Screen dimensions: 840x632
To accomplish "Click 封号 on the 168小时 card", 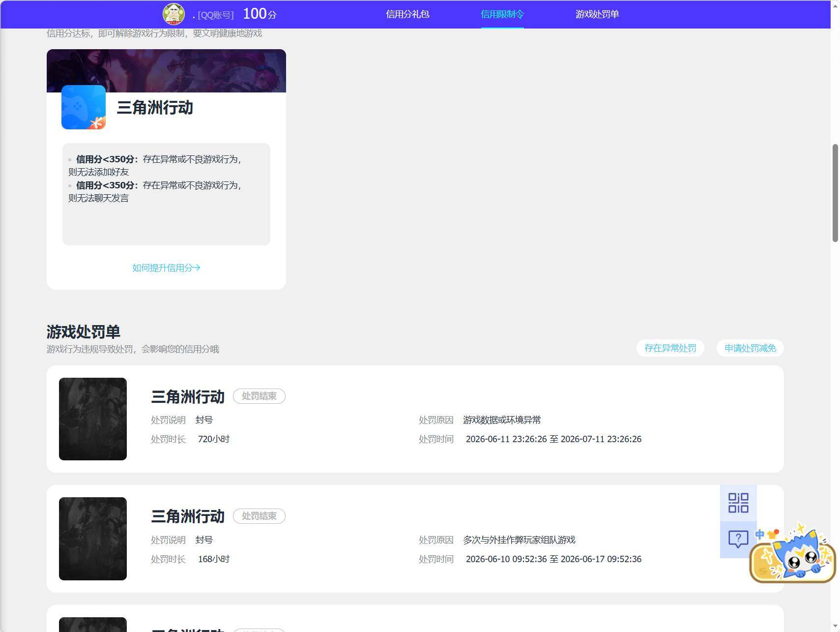I will (x=204, y=540).
